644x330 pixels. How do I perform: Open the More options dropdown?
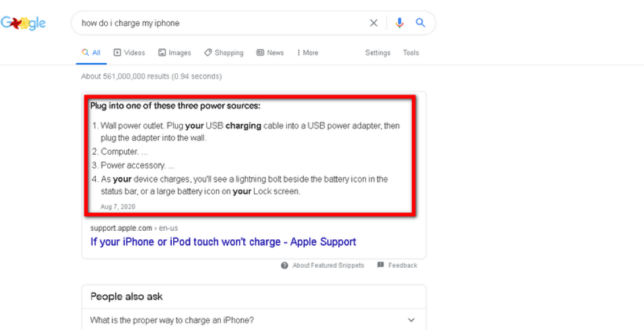[307, 53]
